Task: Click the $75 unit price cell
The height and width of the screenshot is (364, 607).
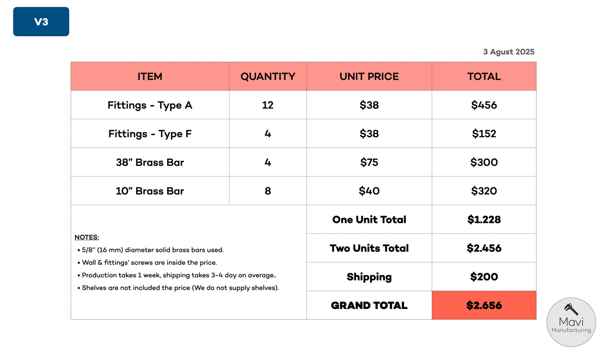Action: point(369,162)
